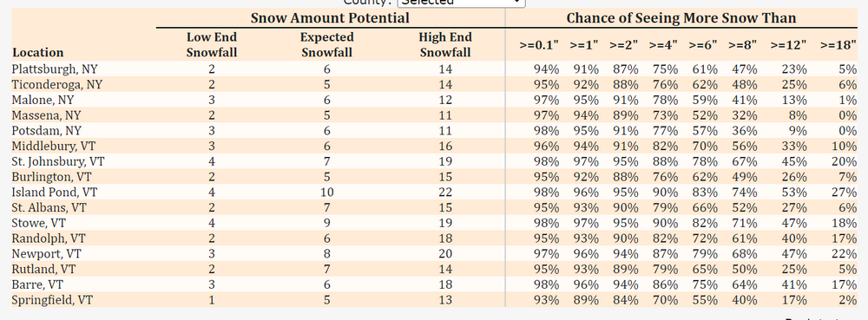Open the County dropdown selector
The width and height of the screenshot is (868, 320).
pos(461,3)
